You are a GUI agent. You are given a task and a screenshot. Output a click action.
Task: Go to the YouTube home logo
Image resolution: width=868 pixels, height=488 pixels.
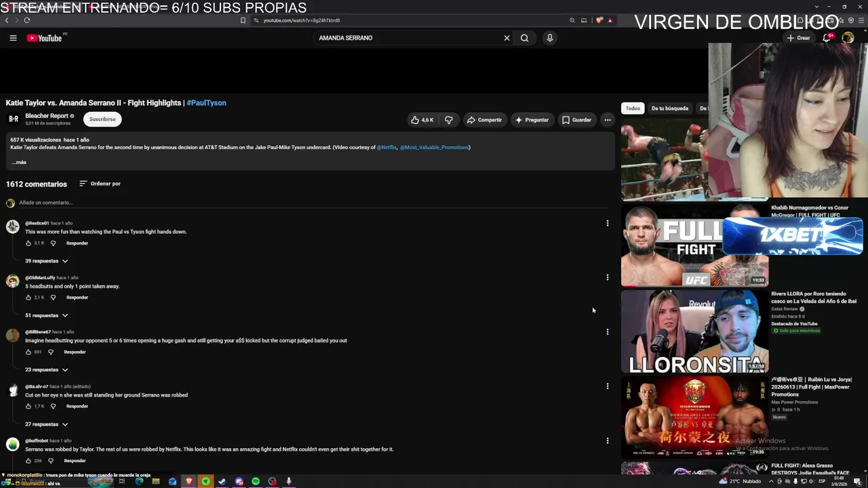coord(44,38)
